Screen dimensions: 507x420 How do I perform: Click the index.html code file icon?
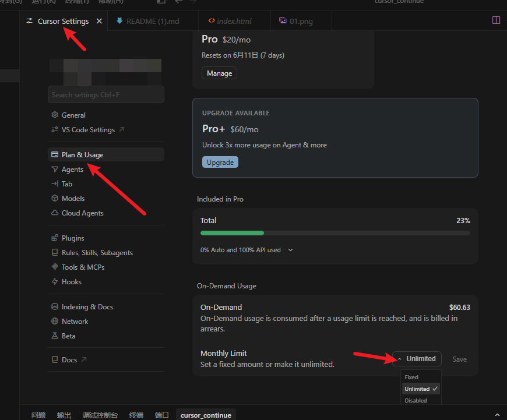pyautogui.click(x=212, y=21)
